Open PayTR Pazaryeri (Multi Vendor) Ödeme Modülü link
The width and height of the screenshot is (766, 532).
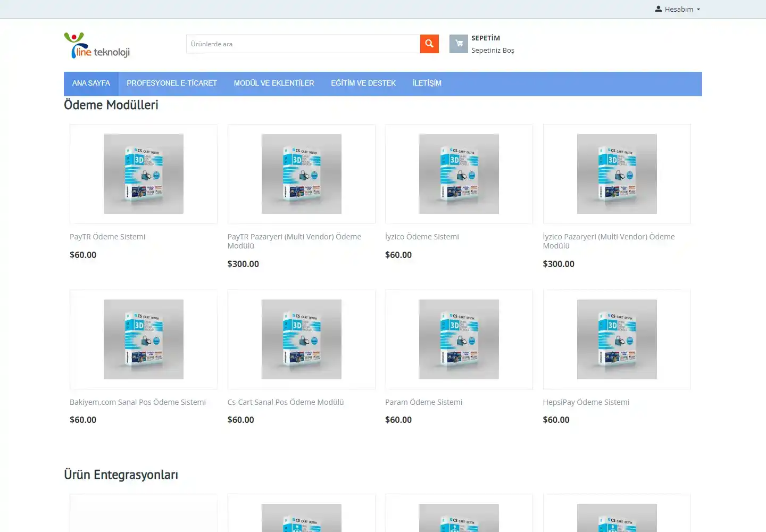tap(294, 241)
